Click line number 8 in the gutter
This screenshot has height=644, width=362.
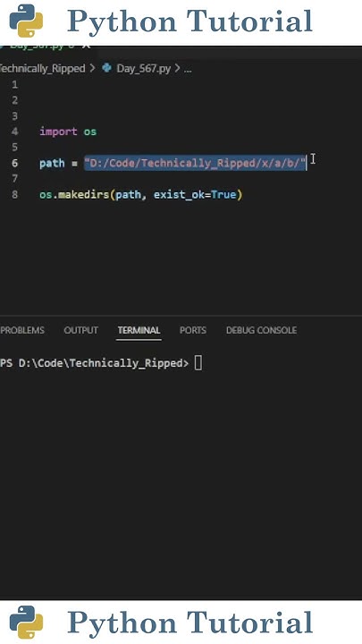click(15, 194)
